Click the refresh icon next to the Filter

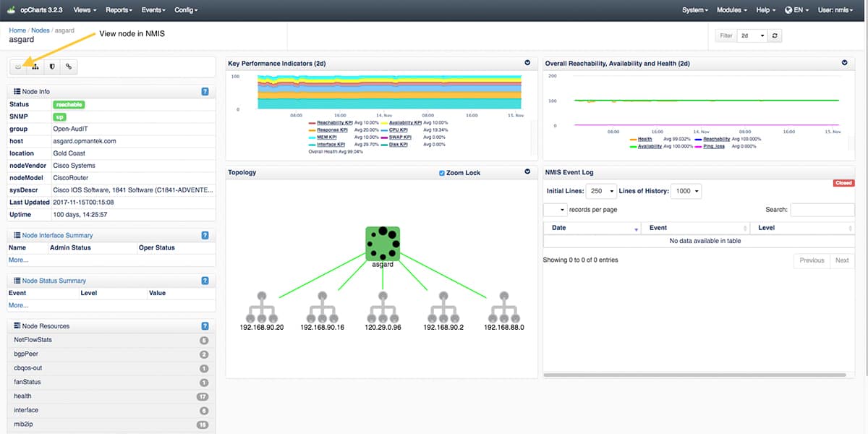pos(775,35)
